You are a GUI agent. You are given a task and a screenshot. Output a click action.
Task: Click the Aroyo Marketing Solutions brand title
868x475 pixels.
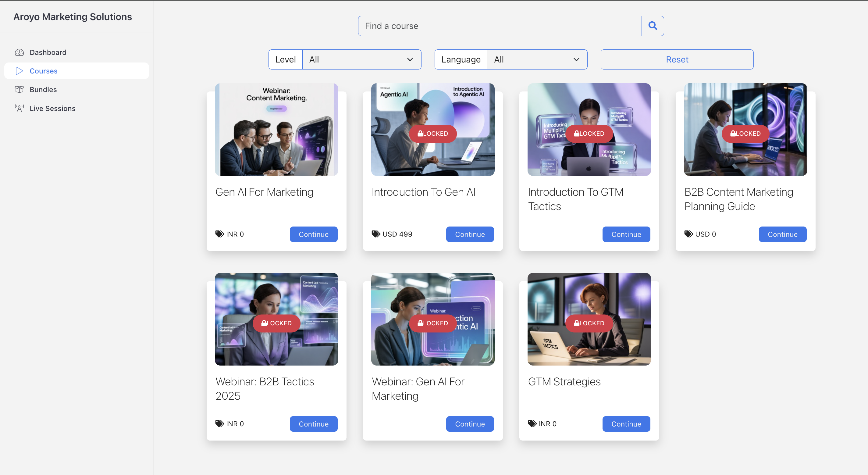pyautogui.click(x=73, y=17)
